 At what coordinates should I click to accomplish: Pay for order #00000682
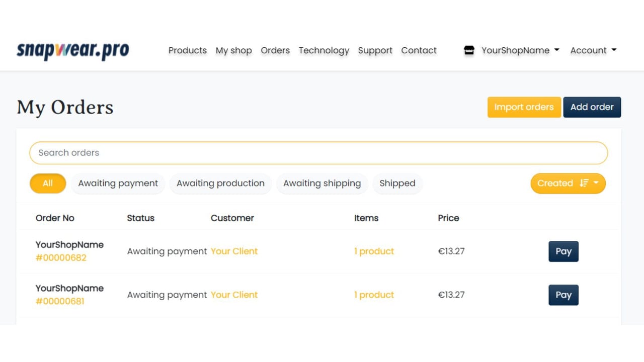tap(563, 251)
